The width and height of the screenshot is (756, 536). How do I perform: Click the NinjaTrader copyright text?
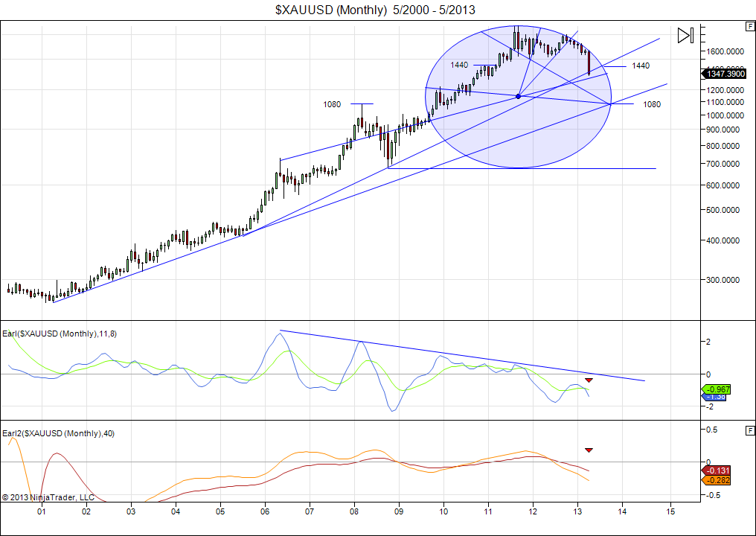[48, 497]
